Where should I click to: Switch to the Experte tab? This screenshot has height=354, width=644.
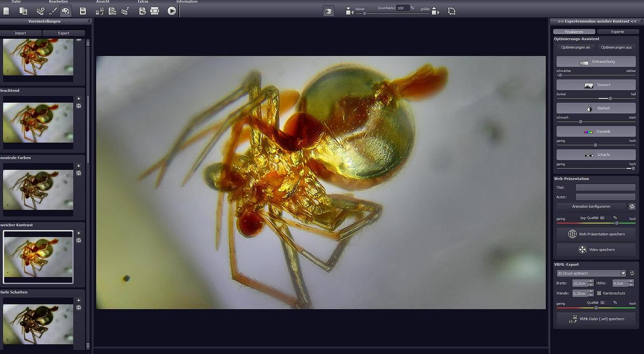(617, 32)
